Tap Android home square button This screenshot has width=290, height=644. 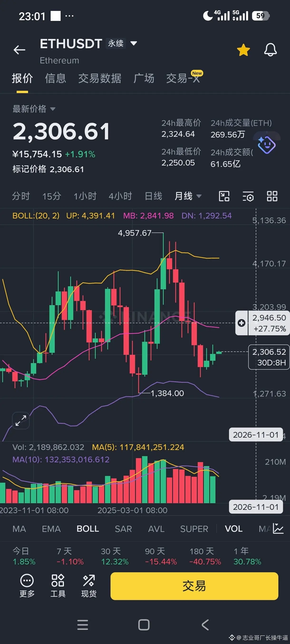[x=144, y=625]
